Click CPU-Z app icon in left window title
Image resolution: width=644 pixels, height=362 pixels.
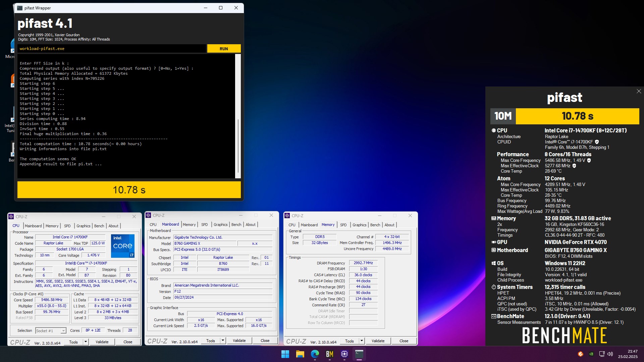coord(11,217)
